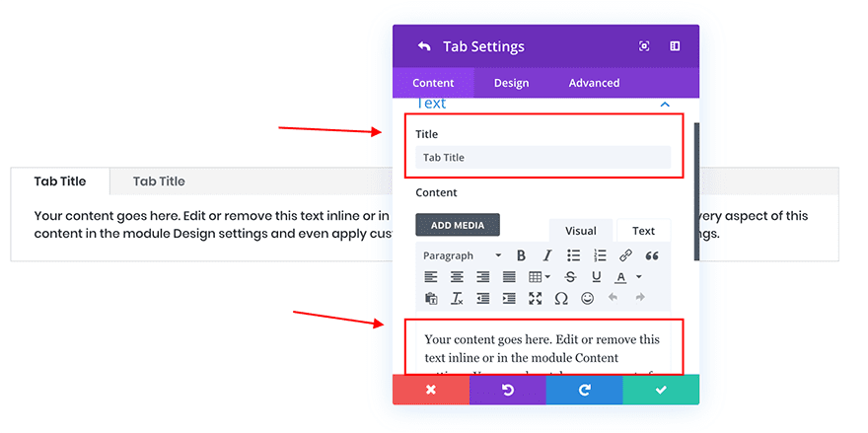The image size is (868, 433).
Task: Open the text color dropdown arrow
Action: (x=638, y=276)
